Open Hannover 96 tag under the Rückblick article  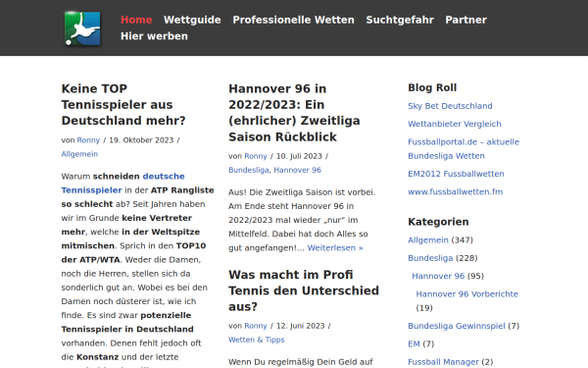(297, 170)
